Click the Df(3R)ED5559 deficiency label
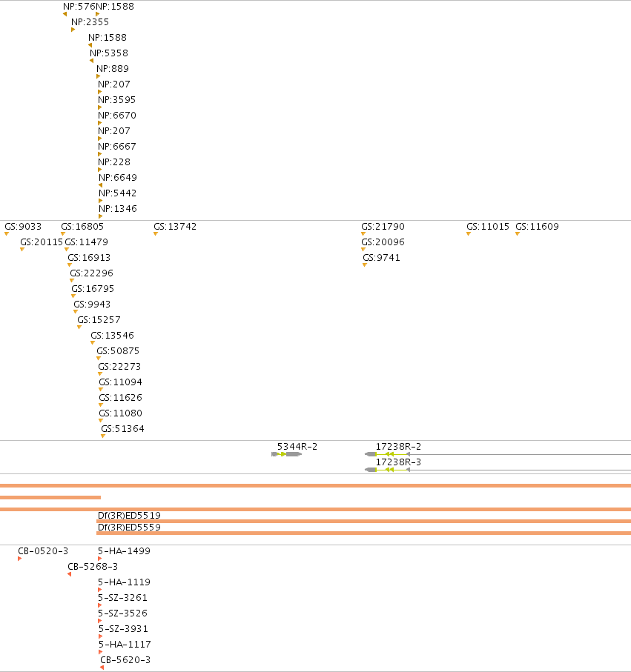The width and height of the screenshot is (631, 672). click(129, 527)
